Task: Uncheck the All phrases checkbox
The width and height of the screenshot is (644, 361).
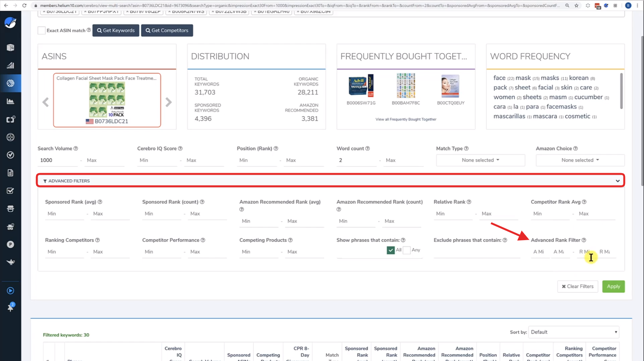Action: (x=390, y=250)
